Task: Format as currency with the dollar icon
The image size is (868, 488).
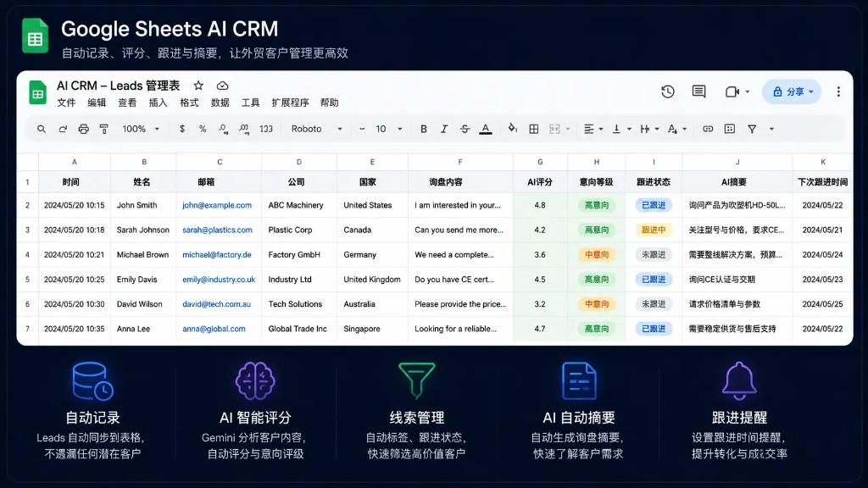Action: [x=182, y=129]
